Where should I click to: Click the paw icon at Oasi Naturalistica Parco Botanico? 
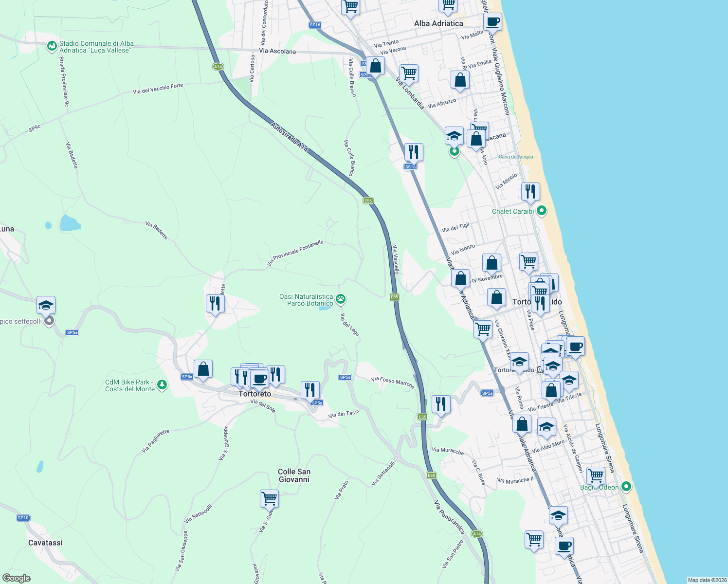pyautogui.click(x=340, y=299)
